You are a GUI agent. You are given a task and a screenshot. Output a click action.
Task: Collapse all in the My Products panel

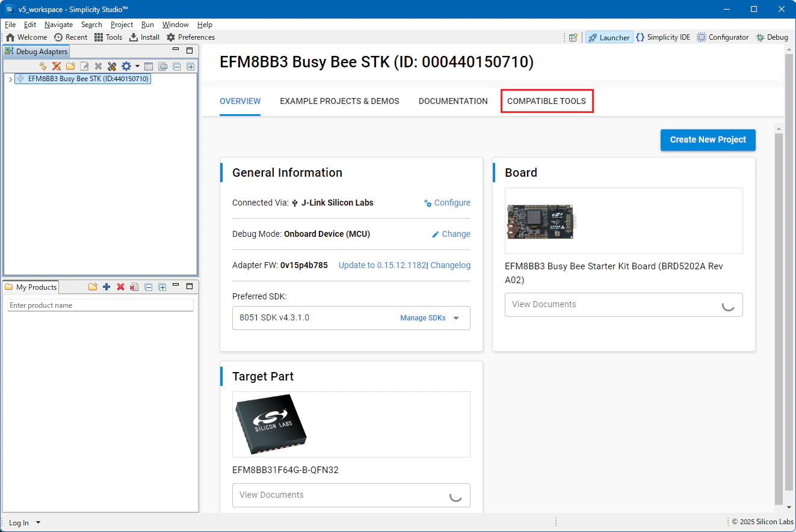(x=148, y=287)
